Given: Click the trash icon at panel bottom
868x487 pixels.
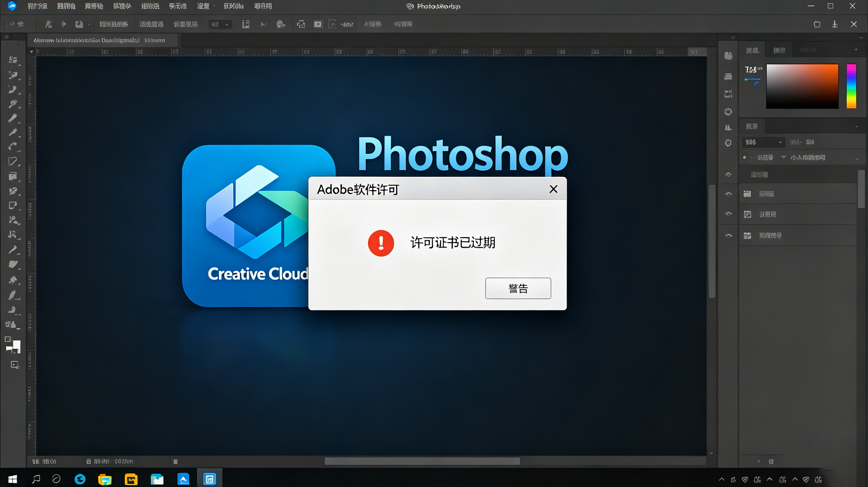Looking at the screenshot, I should pos(771,461).
